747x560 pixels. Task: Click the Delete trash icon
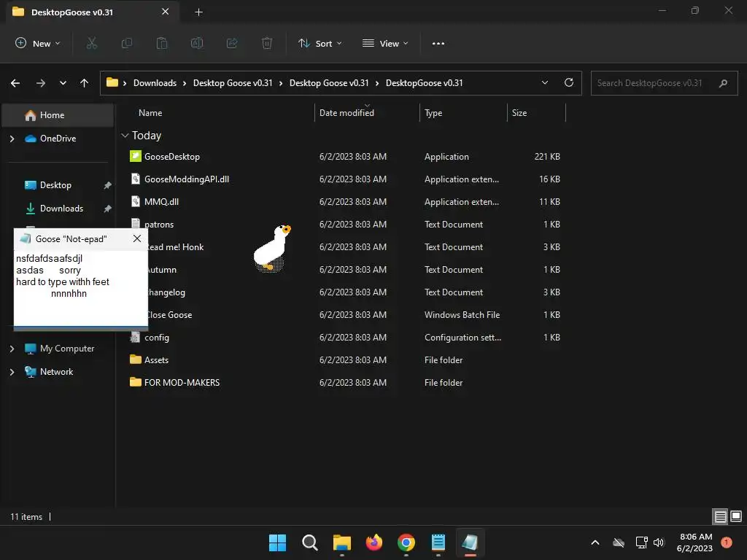(x=267, y=43)
